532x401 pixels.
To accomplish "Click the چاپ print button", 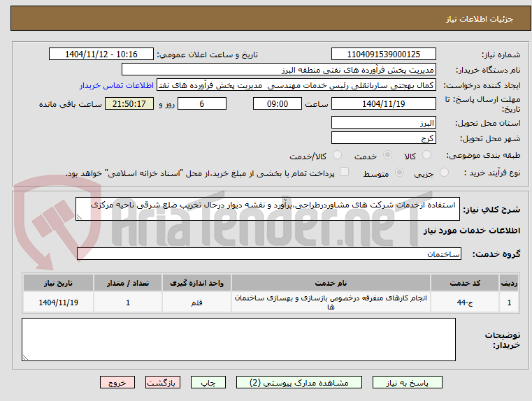I will [x=208, y=382].
